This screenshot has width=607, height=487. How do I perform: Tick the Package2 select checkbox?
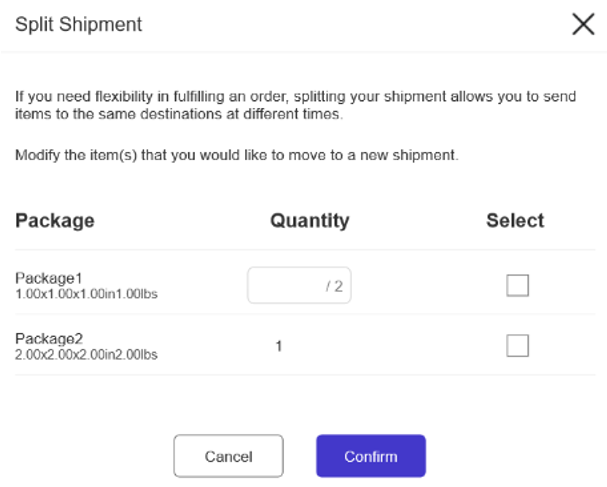518,345
